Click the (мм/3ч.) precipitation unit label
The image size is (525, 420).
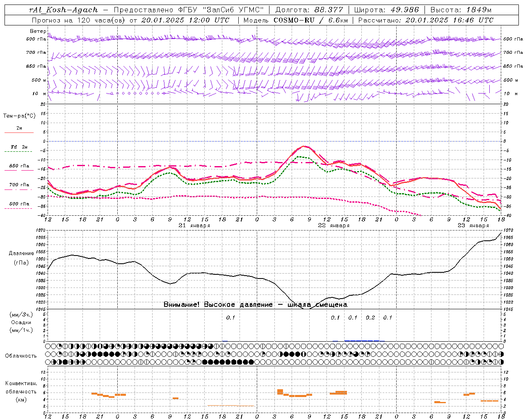[21, 315]
